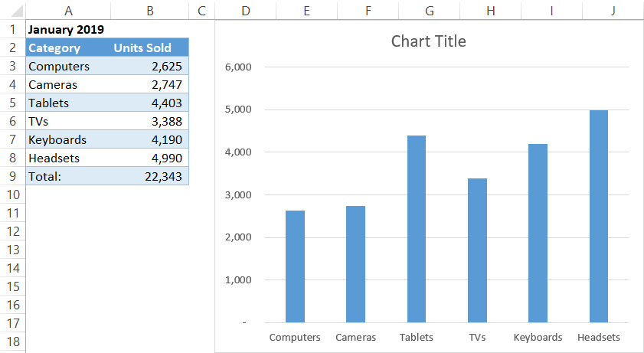Select column G header
The image size is (644, 353).
tap(429, 10)
